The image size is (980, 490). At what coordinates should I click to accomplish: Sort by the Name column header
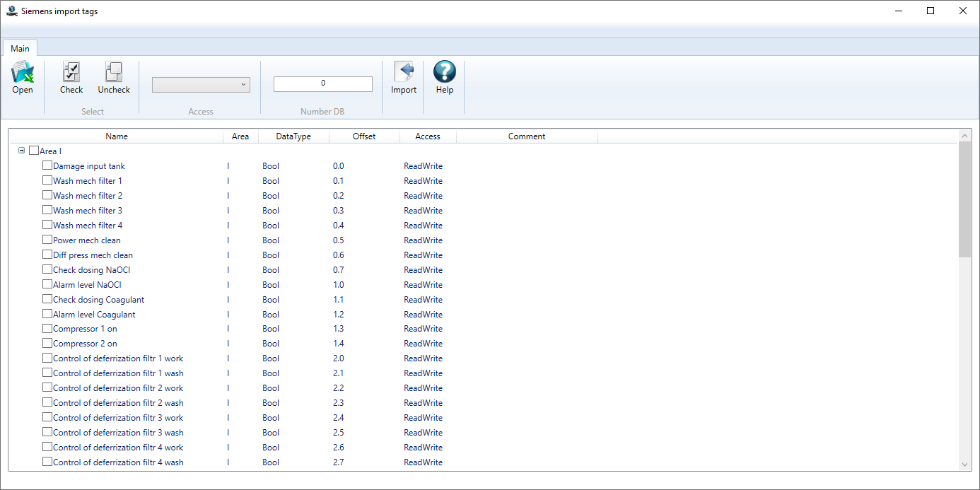(x=117, y=136)
